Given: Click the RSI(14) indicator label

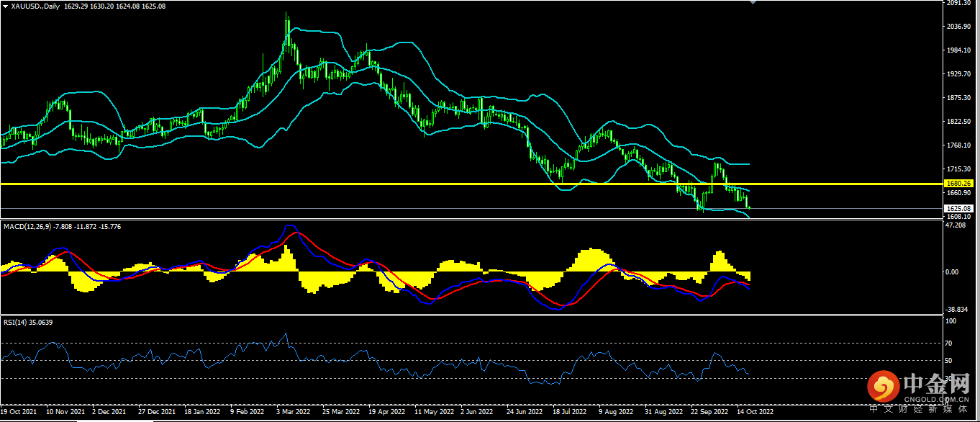Looking at the screenshot, I should [x=14, y=322].
